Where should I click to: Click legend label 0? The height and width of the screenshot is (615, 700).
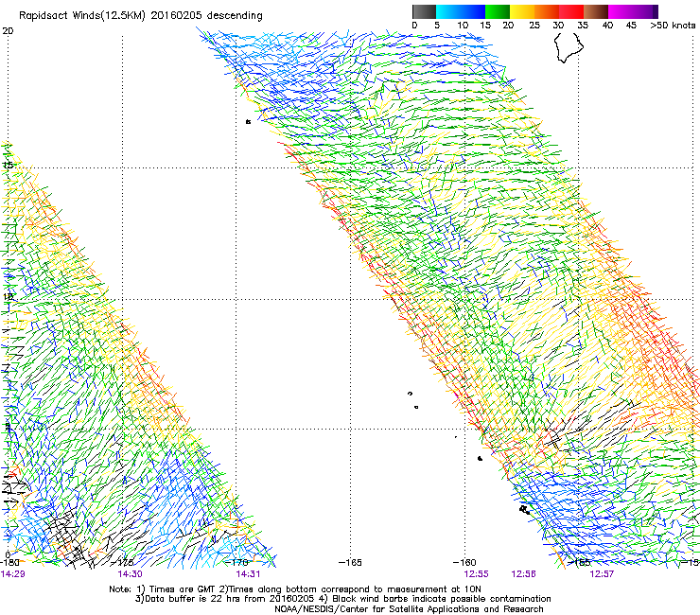point(414,25)
